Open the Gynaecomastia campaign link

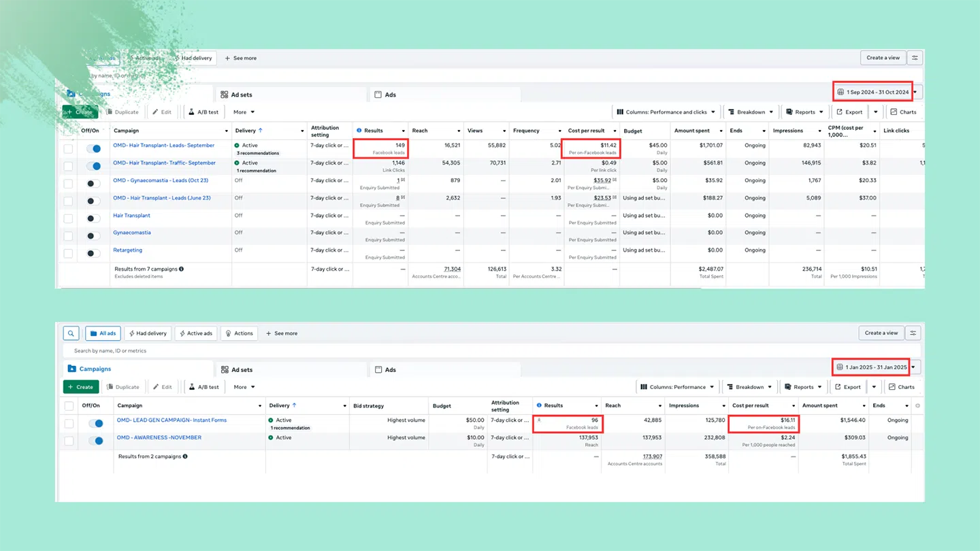pyautogui.click(x=132, y=233)
